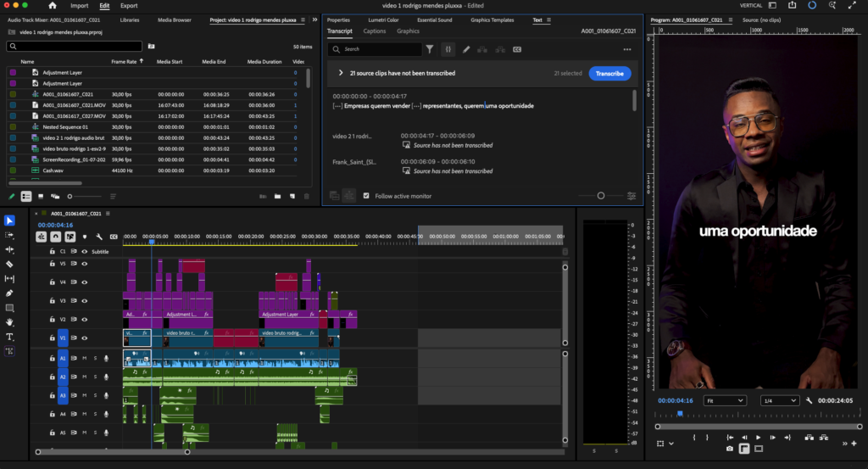The image size is (868, 469).
Task: Select the Pen tool in the toolbar
Action: (9, 293)
